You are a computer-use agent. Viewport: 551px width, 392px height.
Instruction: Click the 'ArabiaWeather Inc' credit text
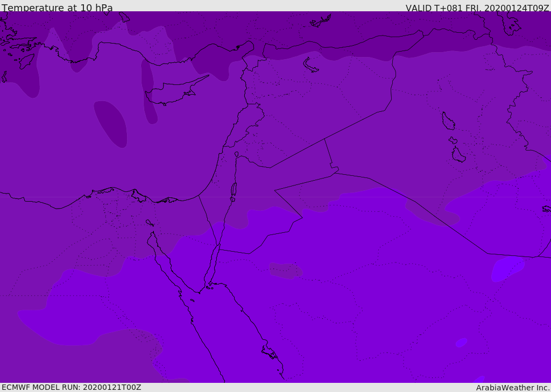512,388
